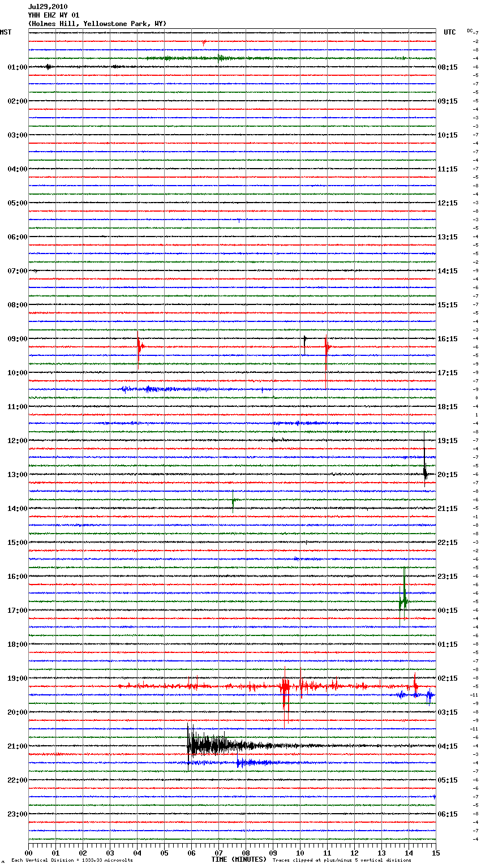Click the 14:15 UTC time label
Image resolution: width=481 pixels, height=868 pixels.
pyautogui.click(x=448, y=271)
